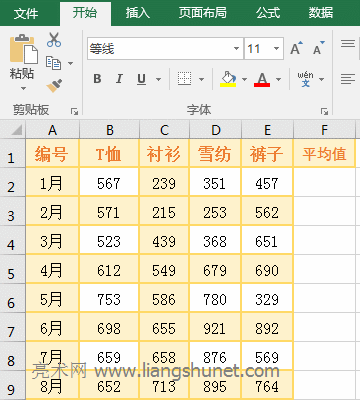Open the 文件 menu
This screenshot has height=400, width=360.
click(26, 14)
